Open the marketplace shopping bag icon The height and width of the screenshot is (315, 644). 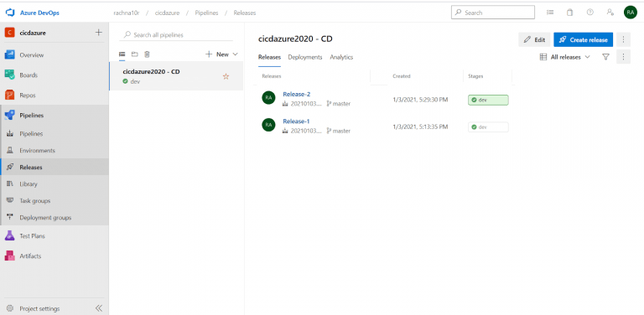point(569,13)
